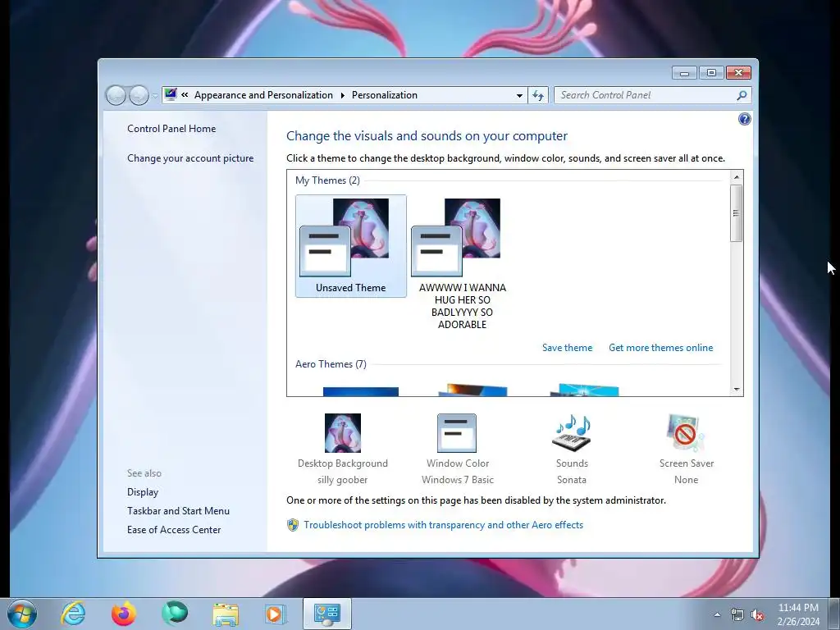Click the network tray icon
Screen dimensions: 840x630
tap(737, 615)
